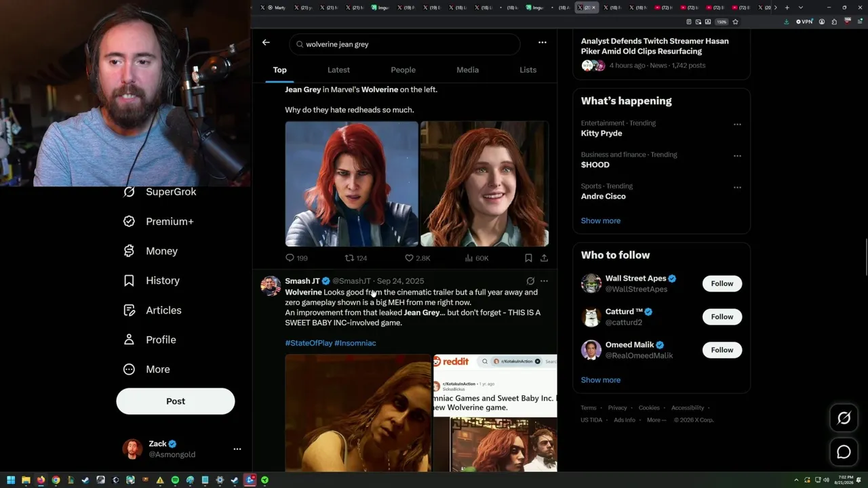This screenshot has height=488, width=868.
Task: Open the browser tab list dropdown
Action: click(801, 7)
